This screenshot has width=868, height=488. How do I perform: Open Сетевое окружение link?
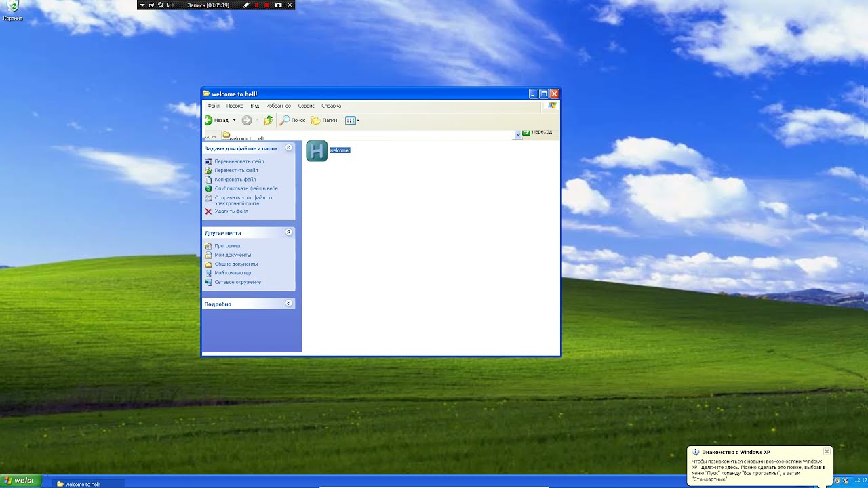[x=238, y=282]
